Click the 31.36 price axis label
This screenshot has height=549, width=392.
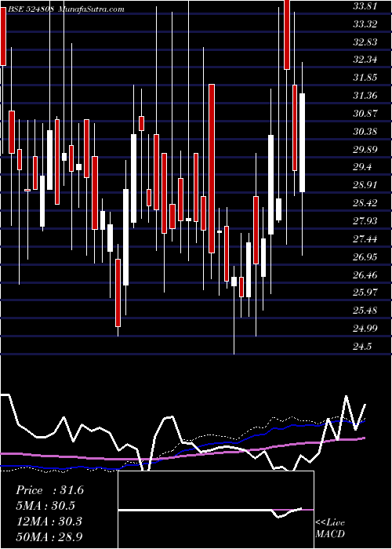[365, 95]
